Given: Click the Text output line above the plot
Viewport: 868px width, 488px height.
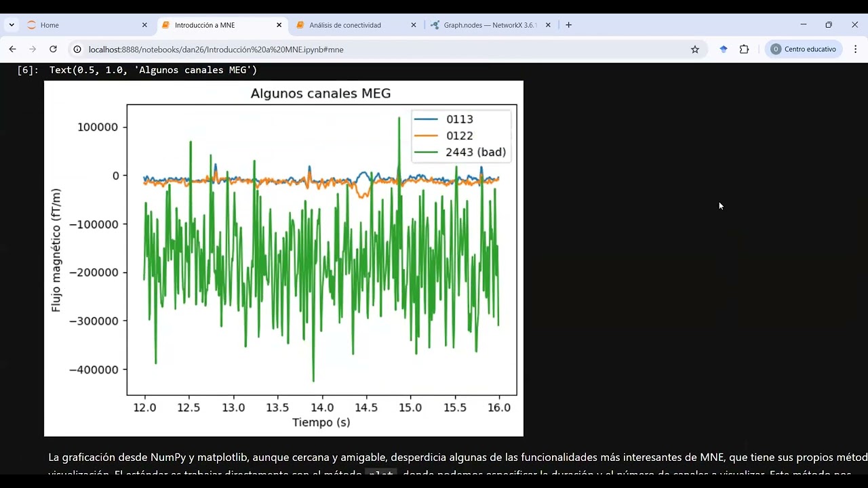Looking at the screenshot, I should click(x=153, y=70).
